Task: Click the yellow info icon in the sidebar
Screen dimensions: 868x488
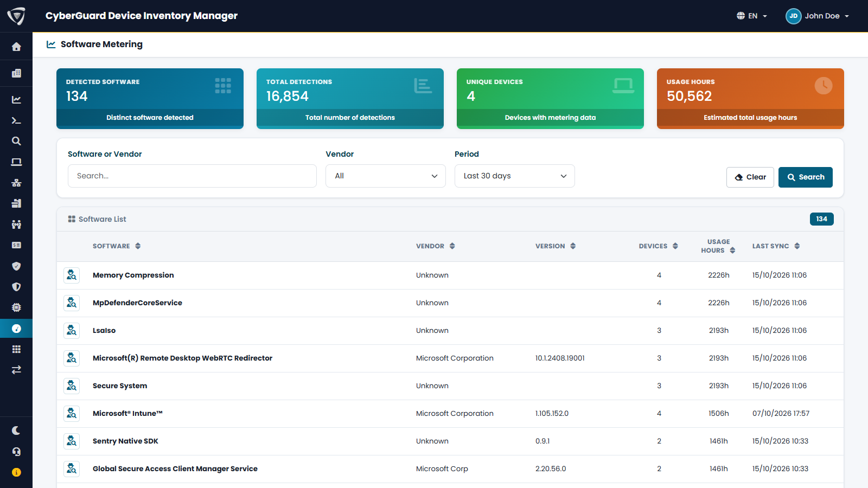Action: tap(16, 472)
